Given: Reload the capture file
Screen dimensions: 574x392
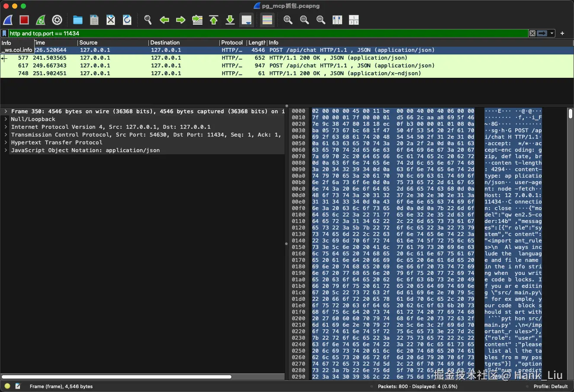Looking at the screenshot, I should [x=127, y=20].
